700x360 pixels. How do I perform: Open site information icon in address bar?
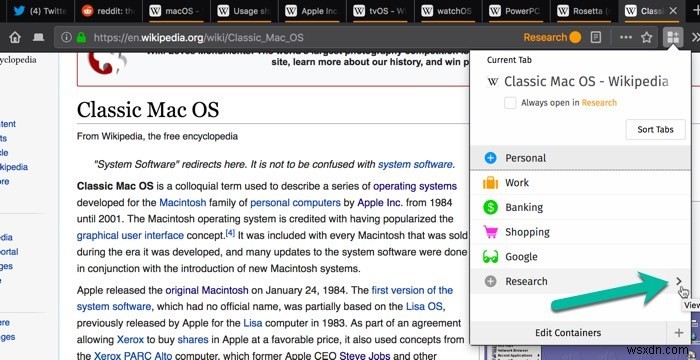[x=67, y=38]
